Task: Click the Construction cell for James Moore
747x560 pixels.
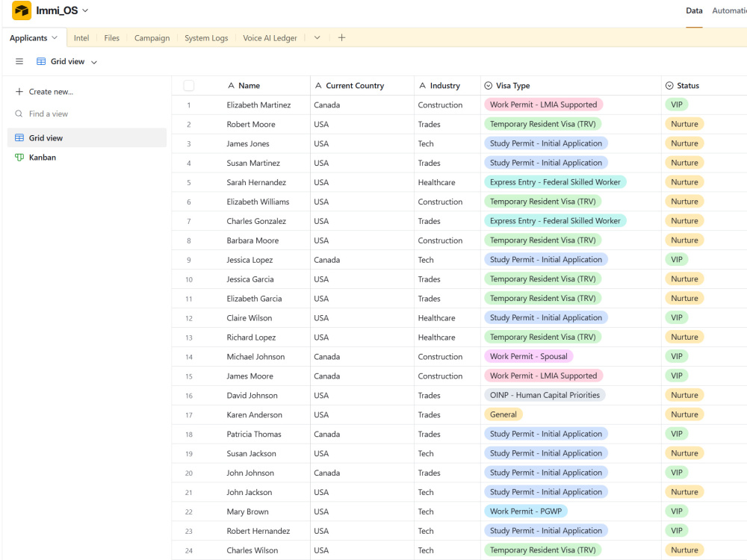Action: point(447,376)
